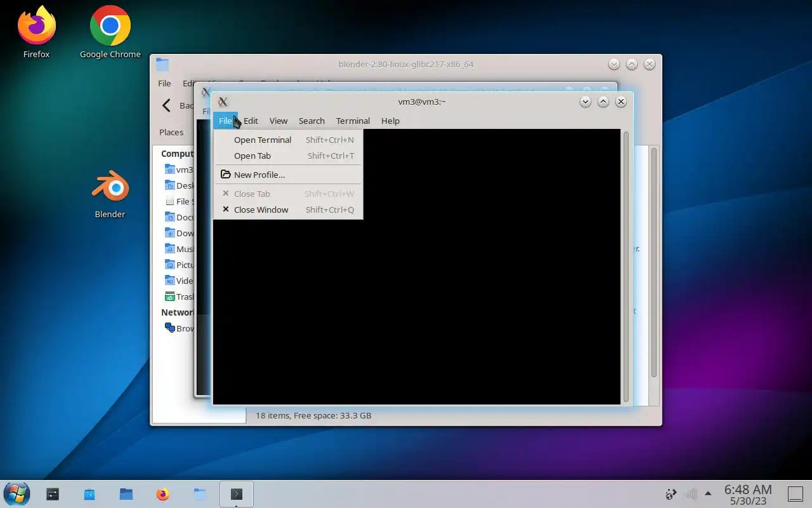This screenshot has width=812, height=508.
Task: Choose Open Terminal from File menu
Action: (x=289, y=140)
